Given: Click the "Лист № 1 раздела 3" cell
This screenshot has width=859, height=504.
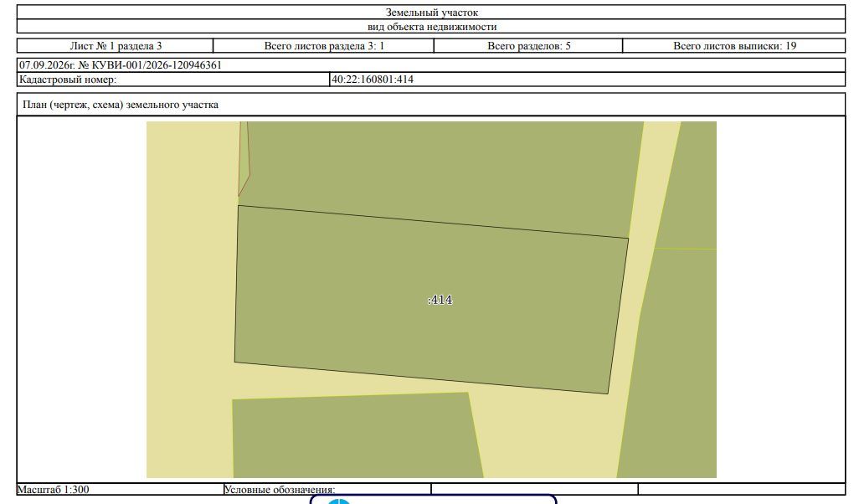Looking at the screenshot, I should [115, 46].
